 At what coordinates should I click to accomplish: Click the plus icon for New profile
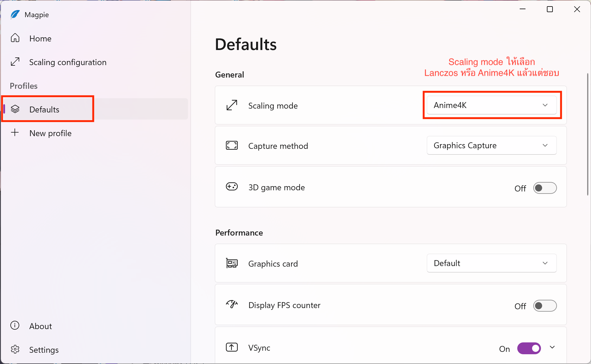15,133
